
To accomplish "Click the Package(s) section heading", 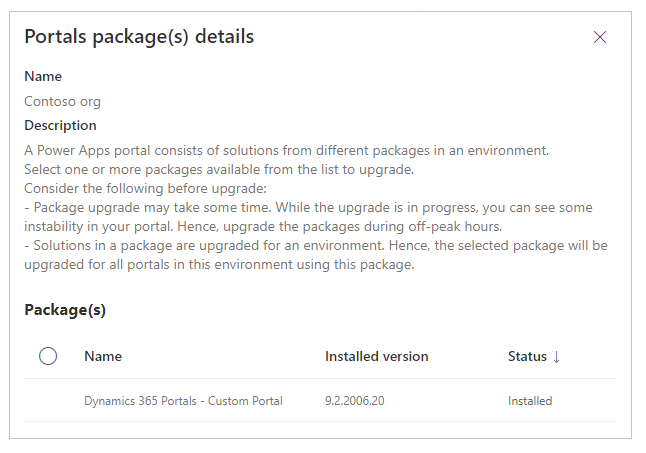I will click(x=65, y=310).
